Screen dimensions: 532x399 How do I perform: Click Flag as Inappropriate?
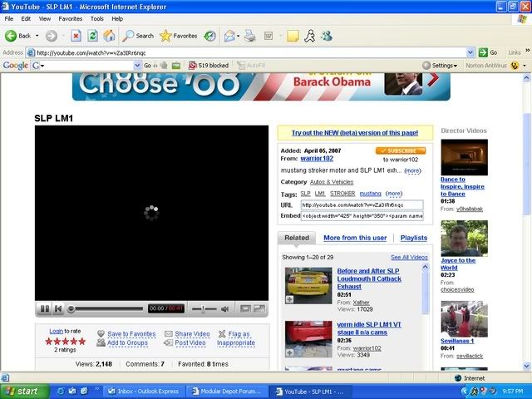tap(236, 338)
